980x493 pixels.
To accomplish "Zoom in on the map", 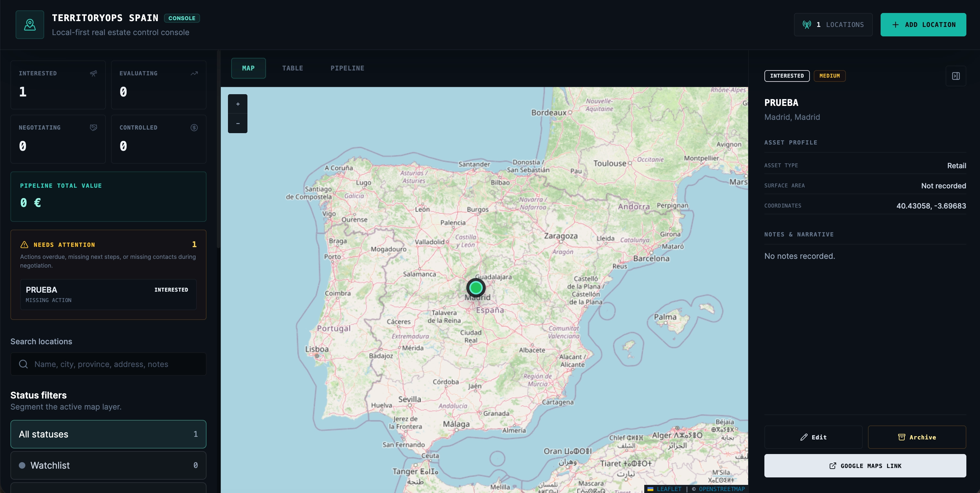I will pyautogui.click(x=238, y=104).
